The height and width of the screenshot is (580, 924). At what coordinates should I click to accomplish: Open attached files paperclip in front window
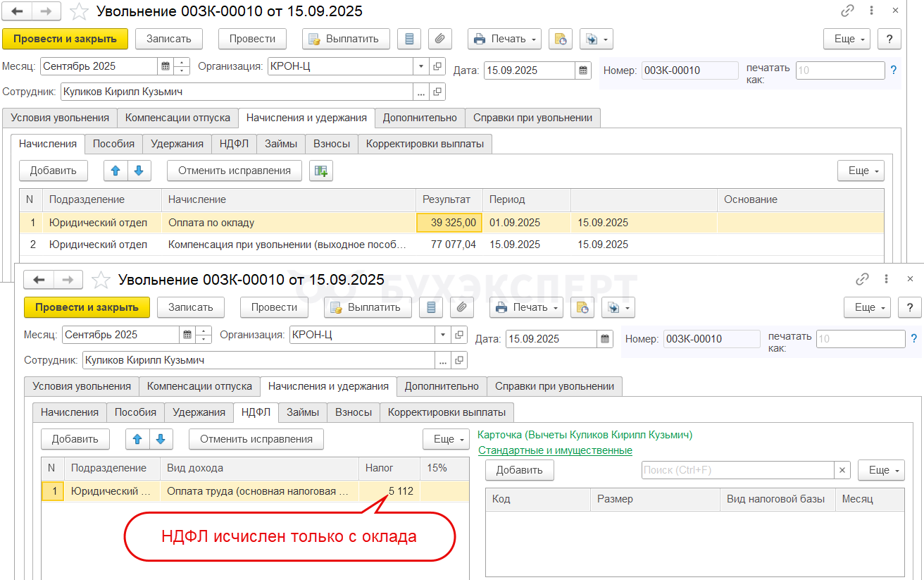point(461,307)
